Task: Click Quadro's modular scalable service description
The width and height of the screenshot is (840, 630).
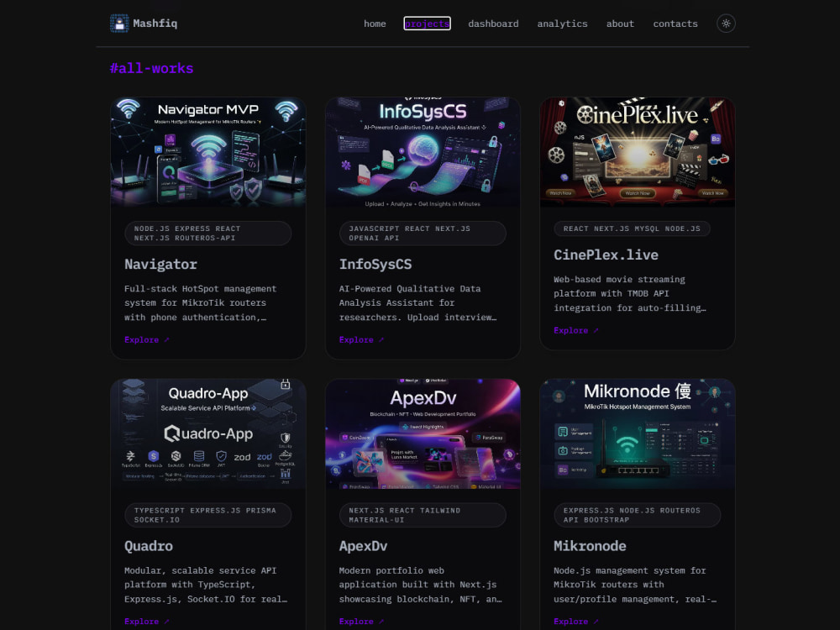Action: [x=206, y=585]
